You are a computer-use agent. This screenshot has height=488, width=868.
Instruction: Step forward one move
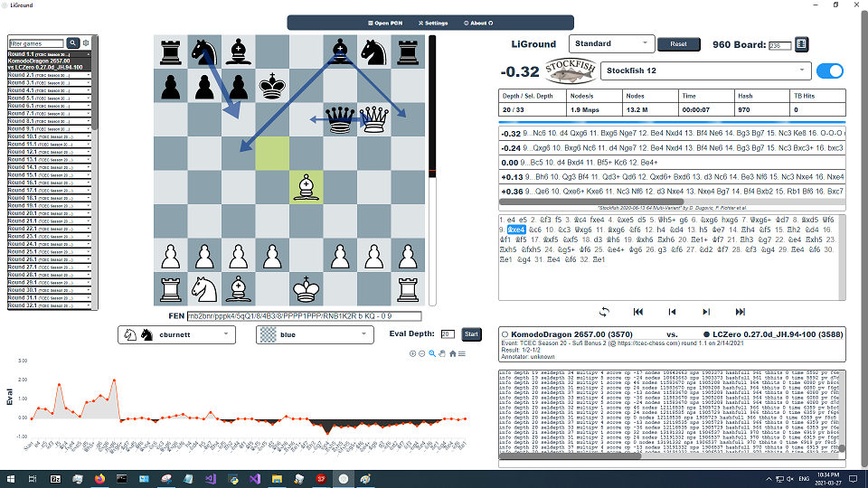[x=706, y=312]
